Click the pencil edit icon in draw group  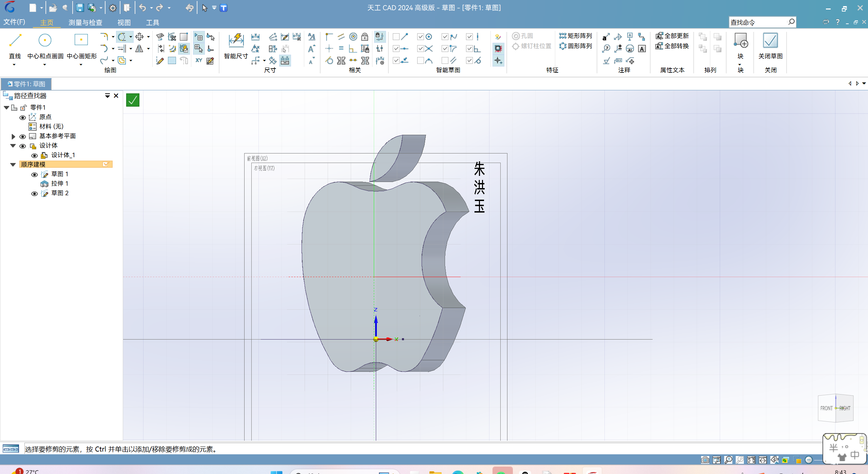[160, 61]
